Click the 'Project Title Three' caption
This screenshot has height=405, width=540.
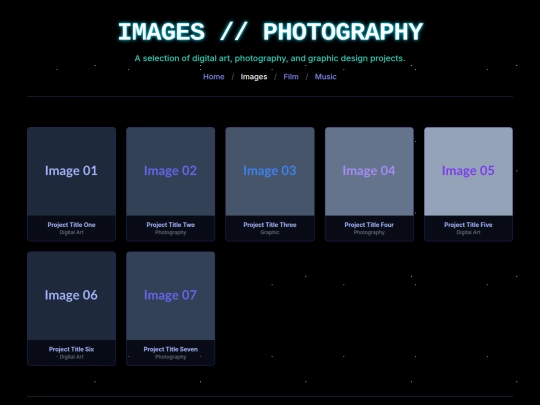[270, 225]
